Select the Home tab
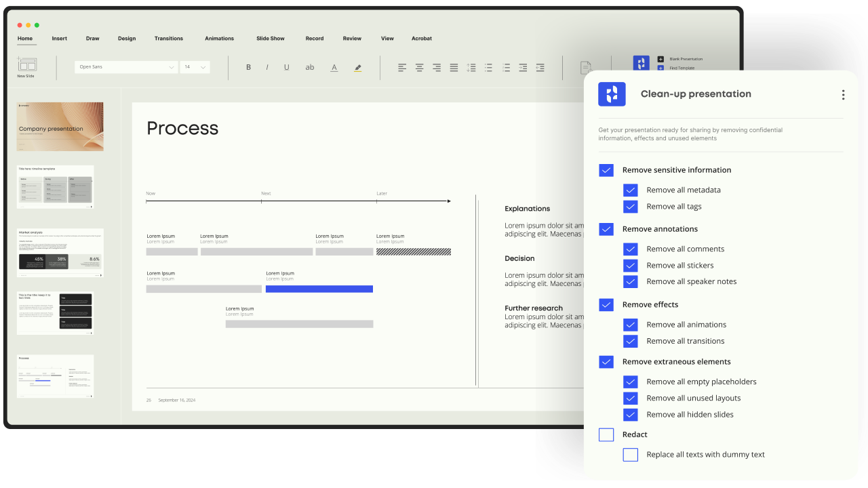This screenshot has height=488, width=868. click(25, 39)
